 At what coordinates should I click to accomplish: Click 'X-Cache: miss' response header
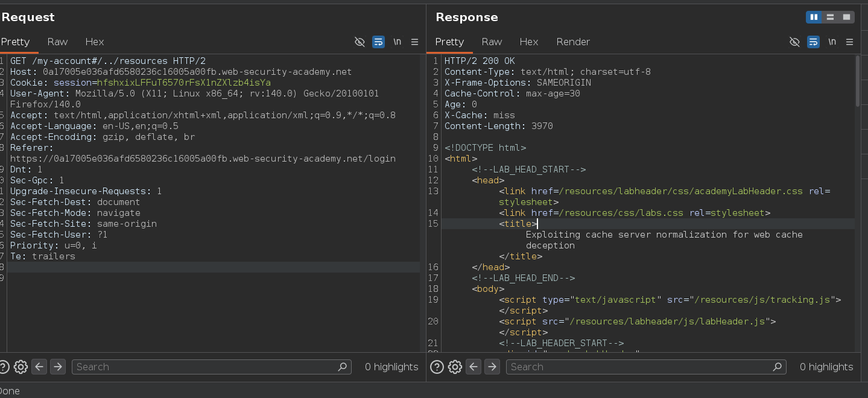[480, 115]
